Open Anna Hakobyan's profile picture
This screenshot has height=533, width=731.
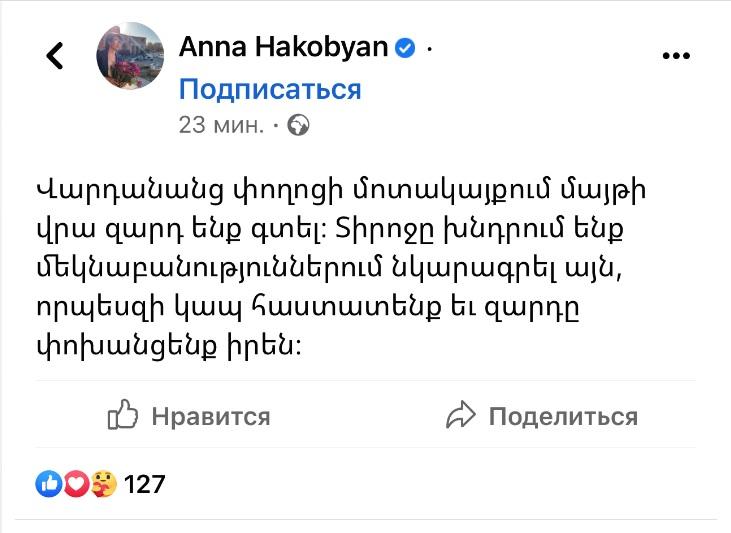pyautogui.click(x=130, y=56)
